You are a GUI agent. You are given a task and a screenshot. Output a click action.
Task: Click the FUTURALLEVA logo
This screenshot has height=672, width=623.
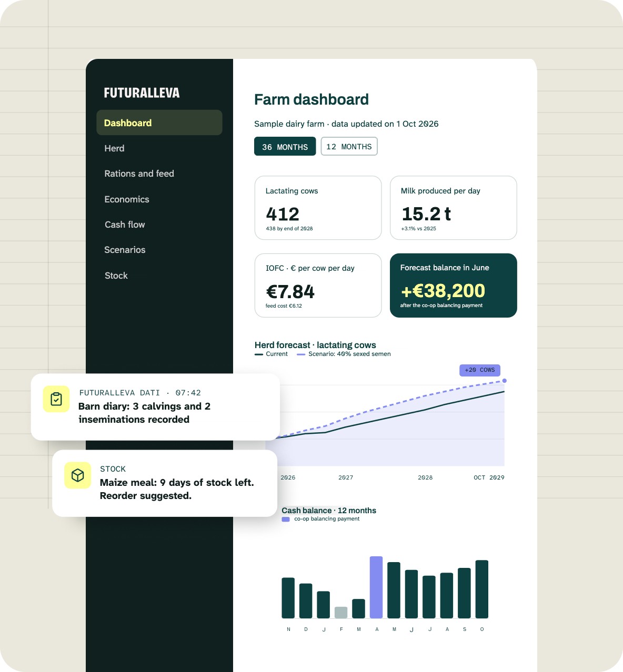(142, 93)
